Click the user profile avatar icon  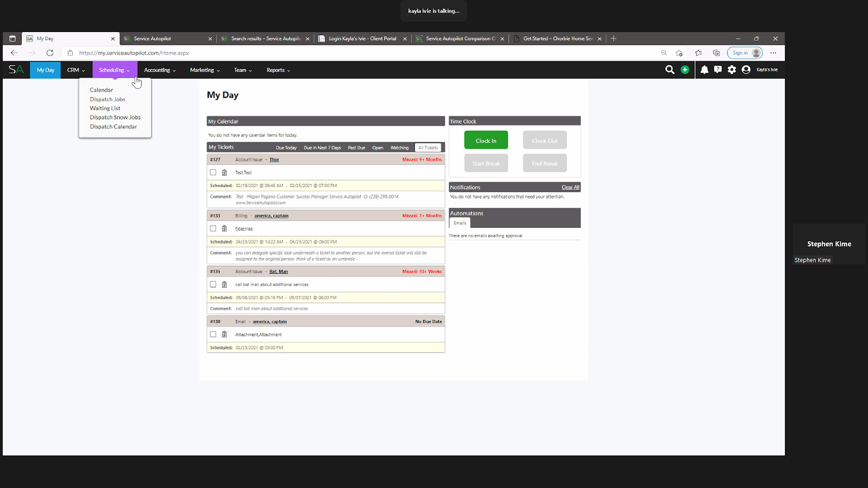pos(746,69)
